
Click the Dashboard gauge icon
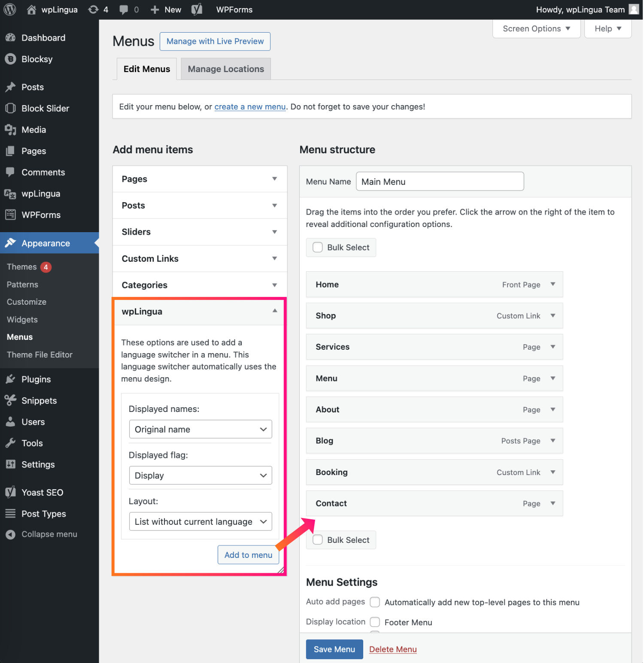[10, 38]
